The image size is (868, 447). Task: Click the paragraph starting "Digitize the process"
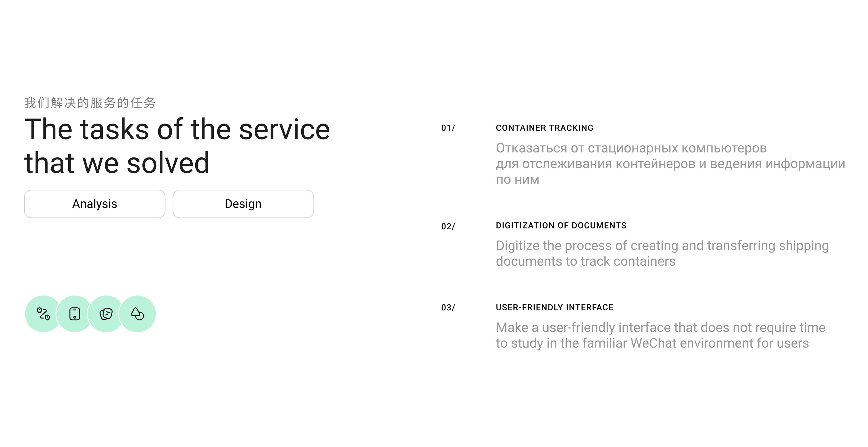click(662, 253)
